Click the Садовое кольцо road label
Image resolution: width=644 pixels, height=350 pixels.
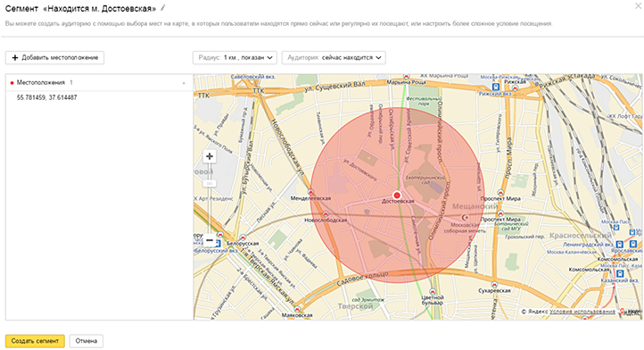tap(363, 279)
